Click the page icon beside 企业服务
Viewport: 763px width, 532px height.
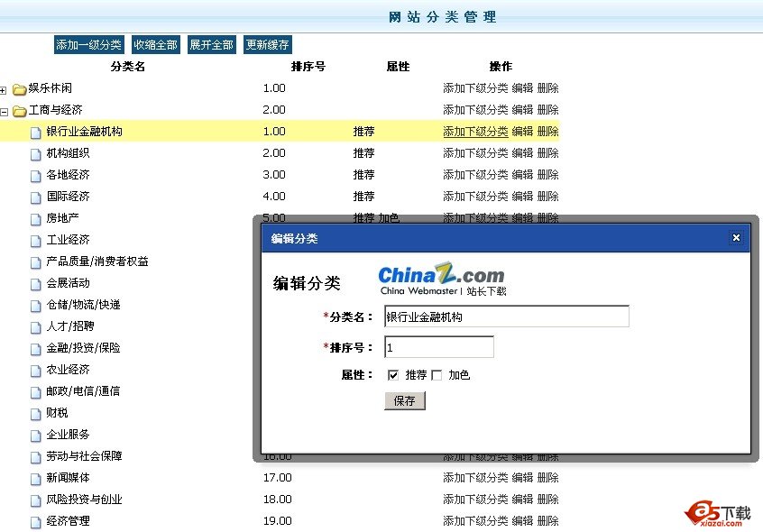pos(35,436)
